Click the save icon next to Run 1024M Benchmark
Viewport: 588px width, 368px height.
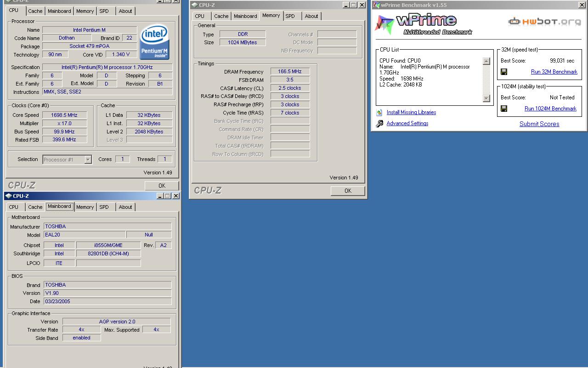(504, 109)
